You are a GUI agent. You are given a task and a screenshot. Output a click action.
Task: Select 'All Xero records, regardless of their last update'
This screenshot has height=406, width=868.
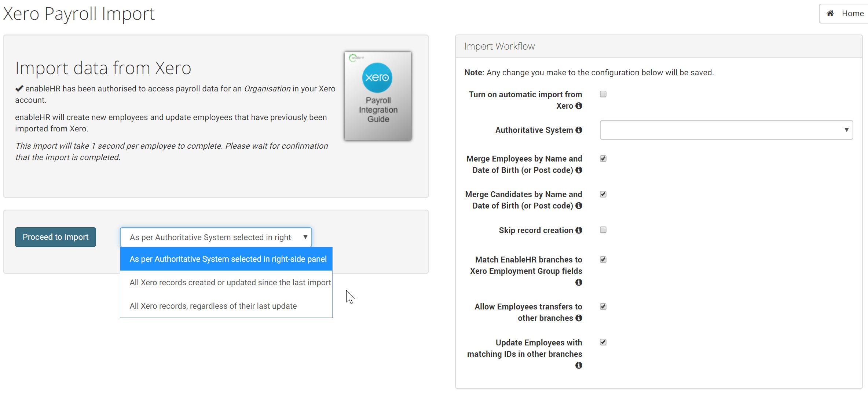pos(226,306)
